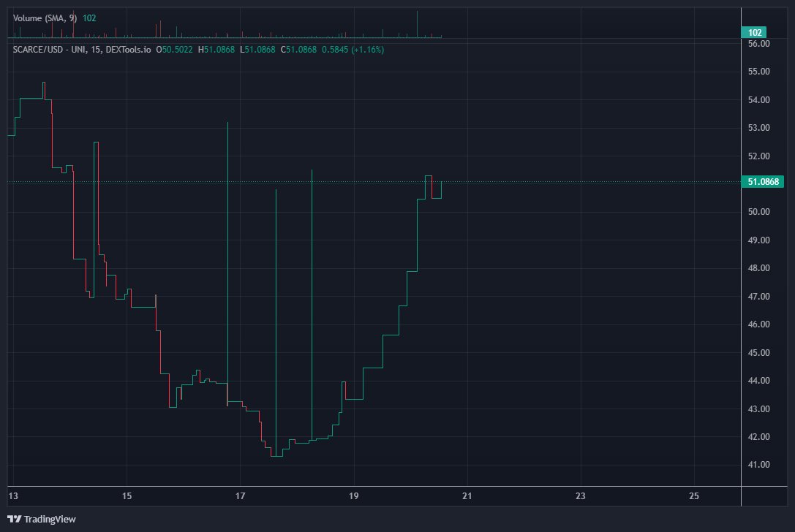Click the dotted current price line
The width and height of the screenshot is (795, 532).
(x=585, y=180)
